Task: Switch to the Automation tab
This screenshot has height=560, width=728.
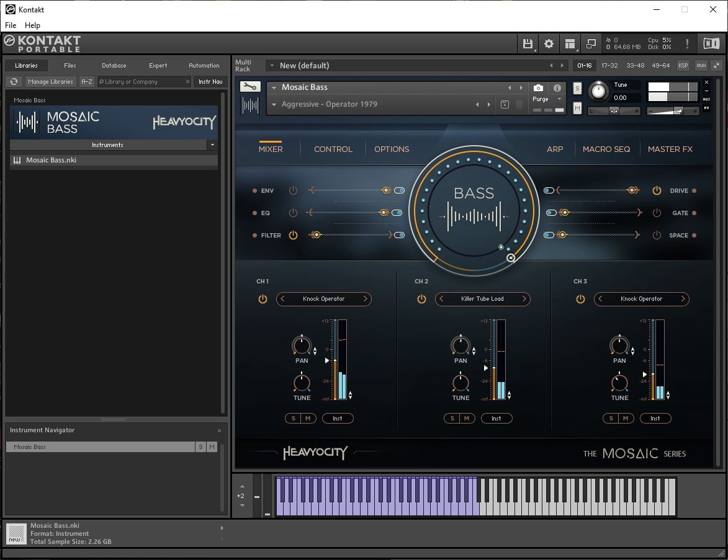Action: (204, 65)
